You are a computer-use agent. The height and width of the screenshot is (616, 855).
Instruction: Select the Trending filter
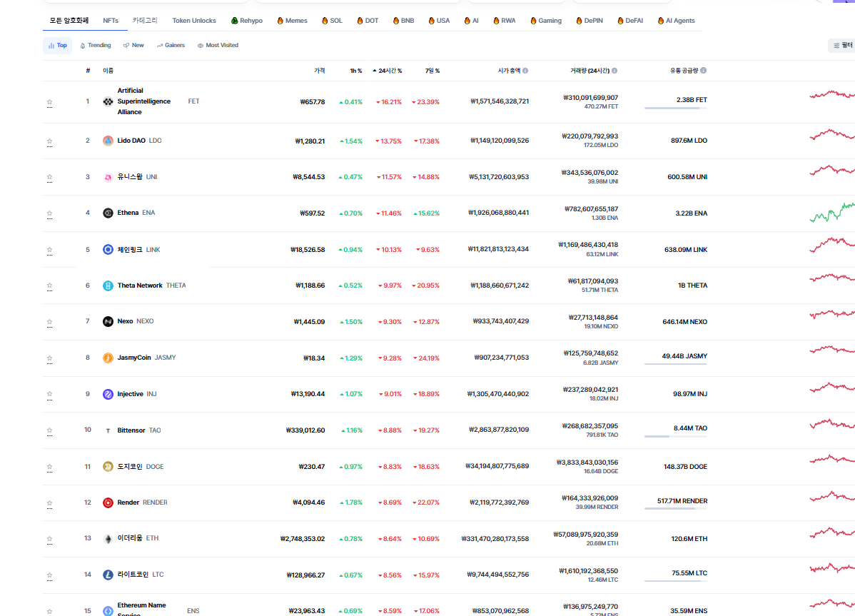coord(96,46)
